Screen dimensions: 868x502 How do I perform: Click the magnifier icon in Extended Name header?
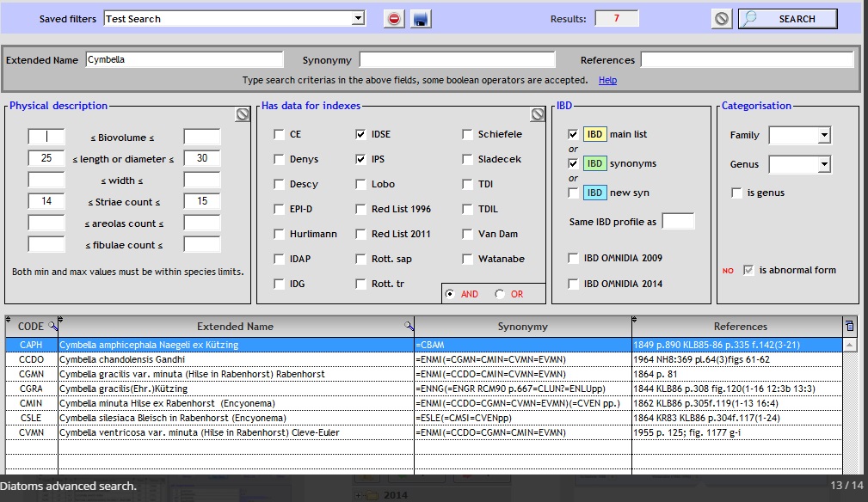pyautogui.click(x=409, y=327)
